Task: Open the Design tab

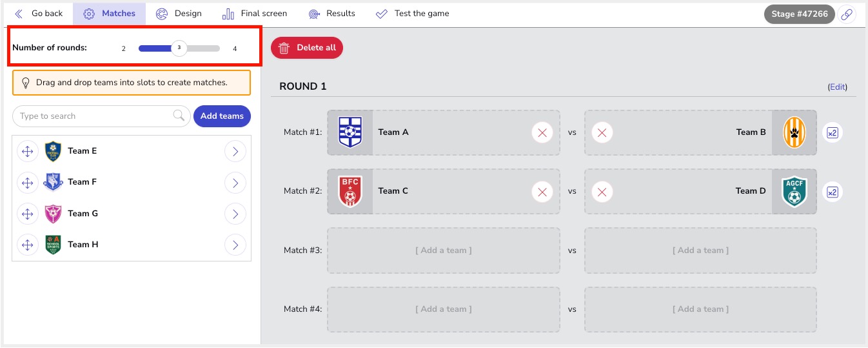Action: click(179, 14)
